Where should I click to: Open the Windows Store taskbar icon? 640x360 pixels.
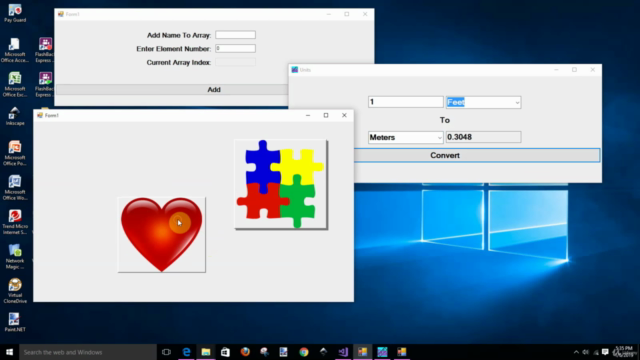point(225,352)
